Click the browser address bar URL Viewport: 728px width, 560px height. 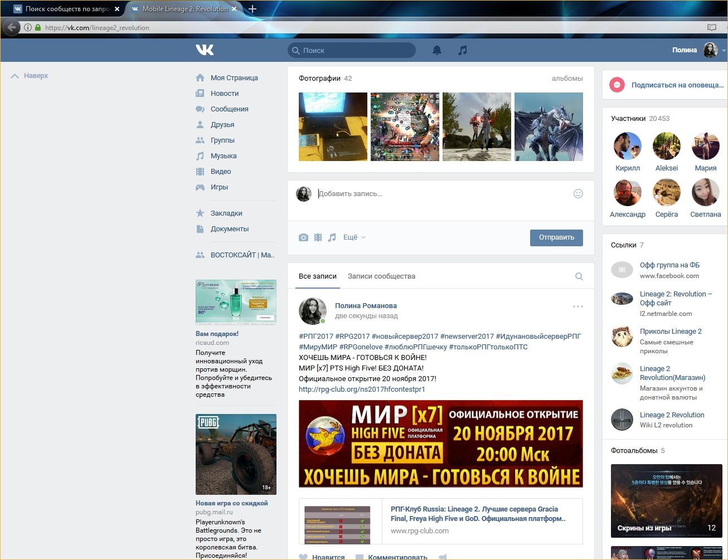97,27
